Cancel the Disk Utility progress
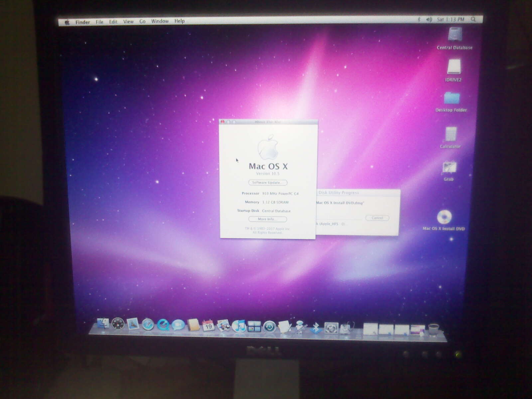The image size is (532, 399). pyautogui.click(x=377, y=218)
